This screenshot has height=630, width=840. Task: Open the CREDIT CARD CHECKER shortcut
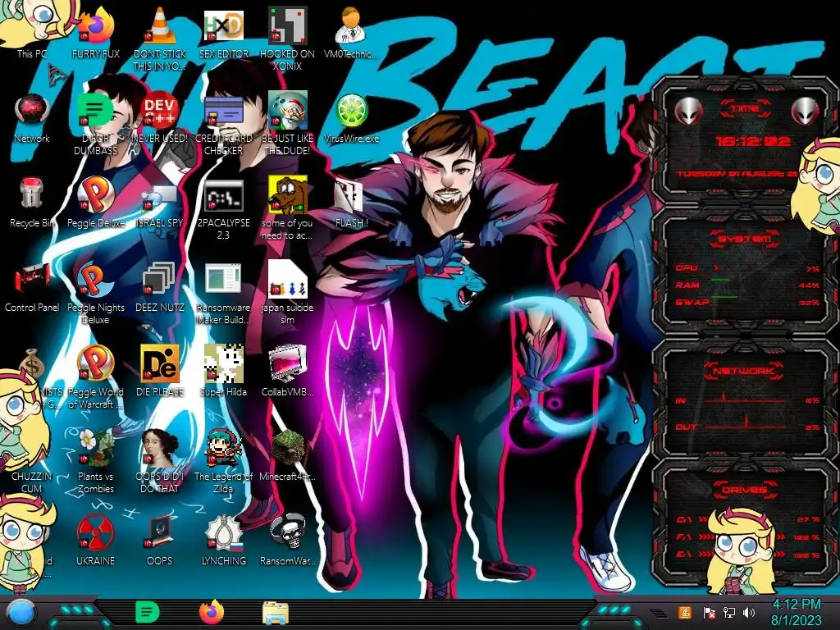224,111
